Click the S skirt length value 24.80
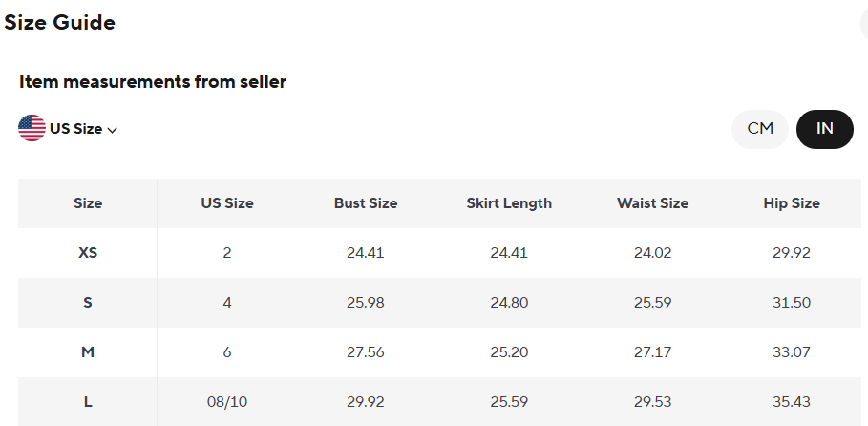The width and height of the screenshot is (868, 426). [509, 303]
